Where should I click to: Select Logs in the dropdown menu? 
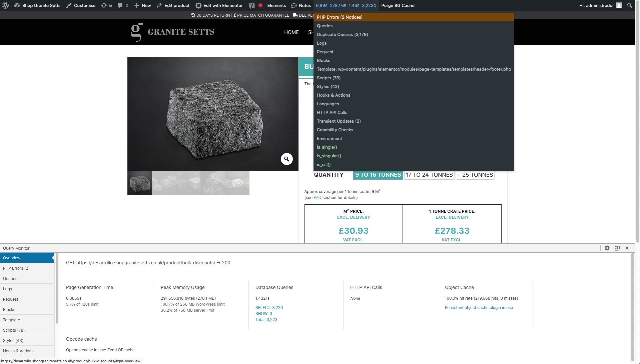point(414,43)
